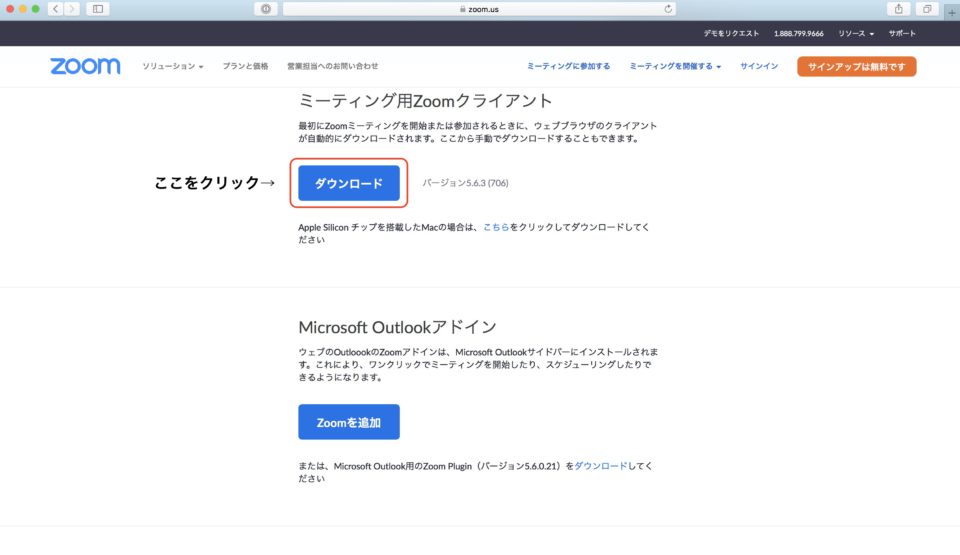This screenshot has width=960, height=555.
Task: Click the Zoomを追加 button
Action: click(x=349, y=422)
